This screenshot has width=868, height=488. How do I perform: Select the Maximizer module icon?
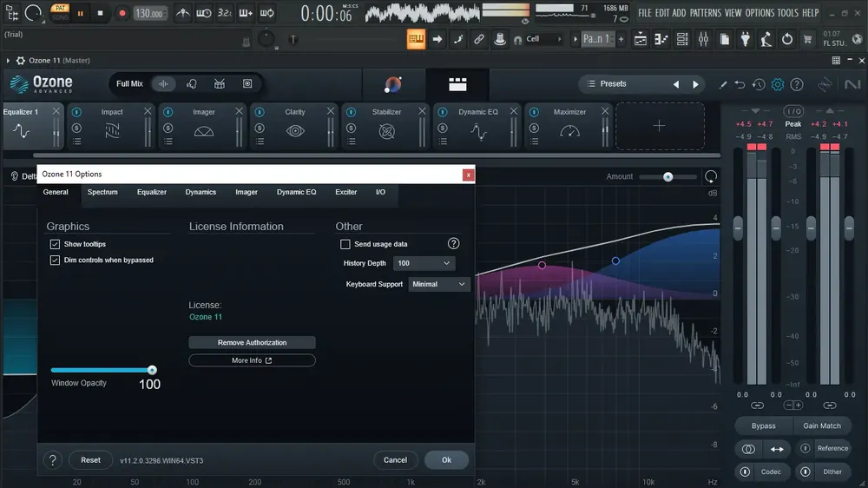click(x=569, y=131)
